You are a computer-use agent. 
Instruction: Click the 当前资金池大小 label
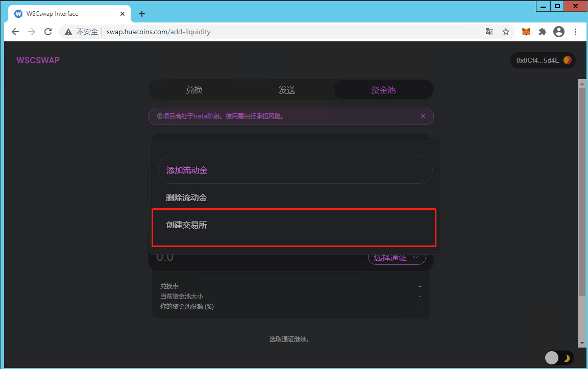(x=182, y=296)
